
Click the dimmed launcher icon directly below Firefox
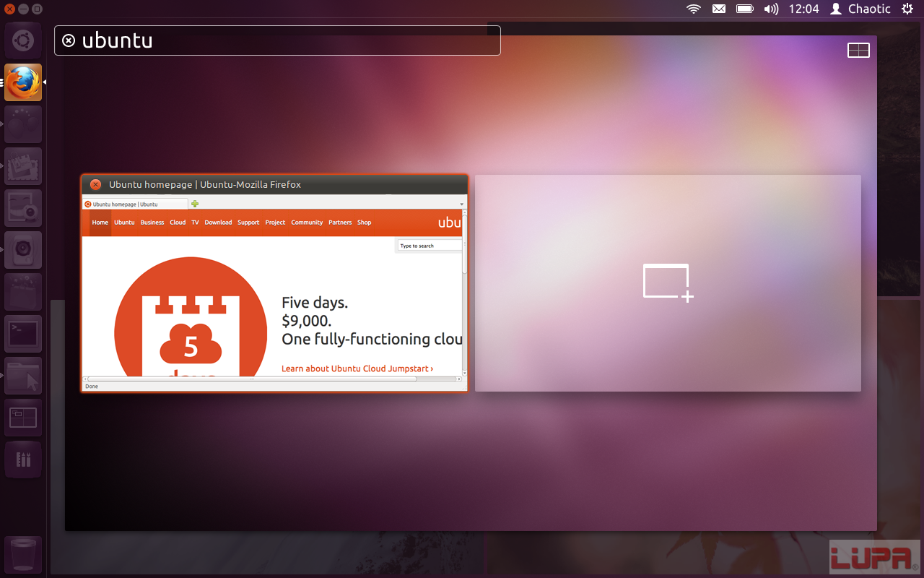(x=23, y=124)
